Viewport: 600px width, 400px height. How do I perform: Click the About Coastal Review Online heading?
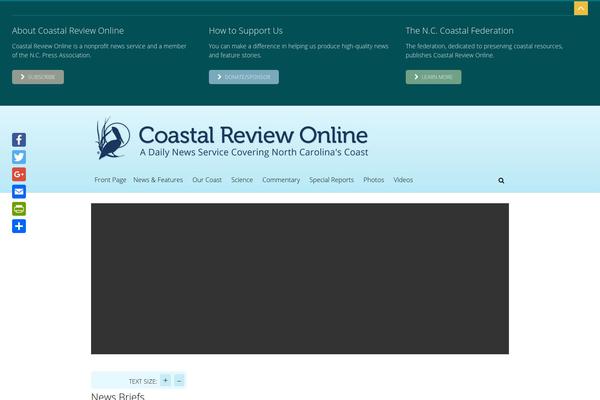pos(68,31)
